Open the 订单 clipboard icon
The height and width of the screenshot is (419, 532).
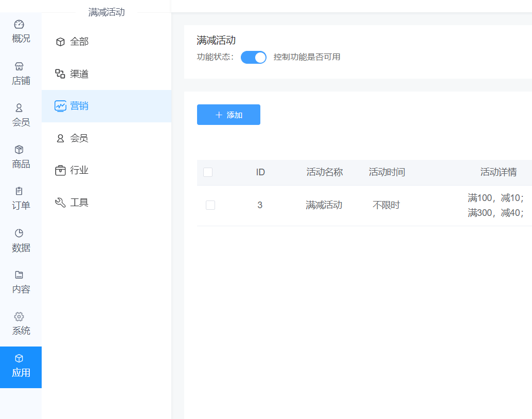tap(19, 191)
